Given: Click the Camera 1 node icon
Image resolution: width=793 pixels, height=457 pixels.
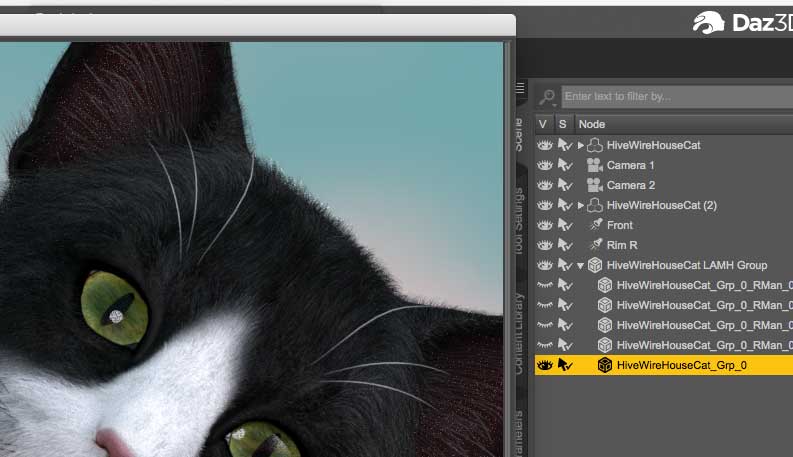Looking at the screenshot, I should pos(594,165).
